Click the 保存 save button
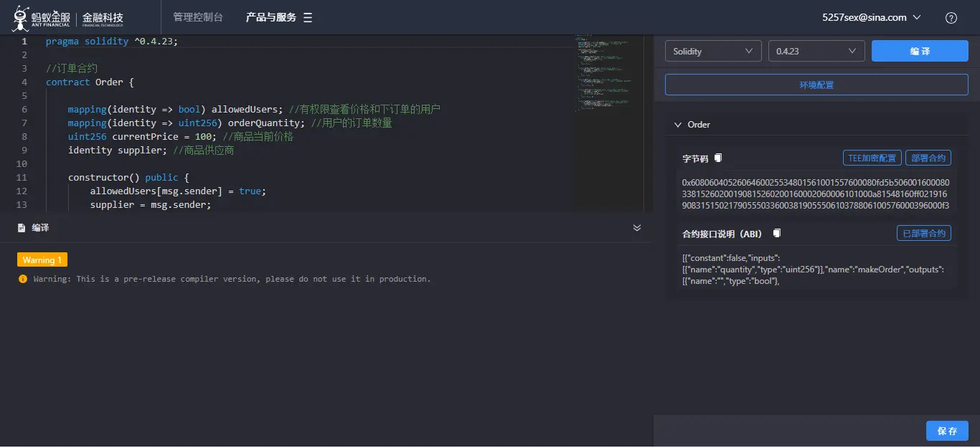This screenshot has height=448, width=980. 947,431
